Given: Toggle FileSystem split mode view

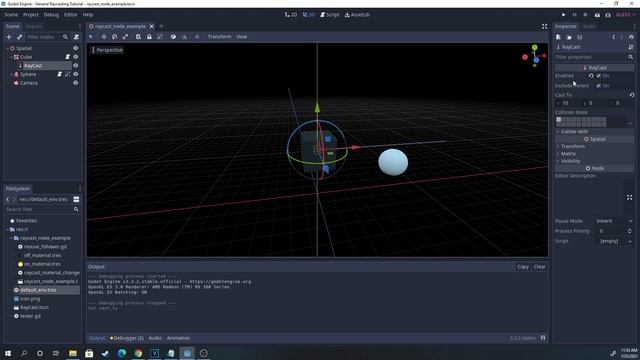Looking at the screenshot, I should 76,199.
